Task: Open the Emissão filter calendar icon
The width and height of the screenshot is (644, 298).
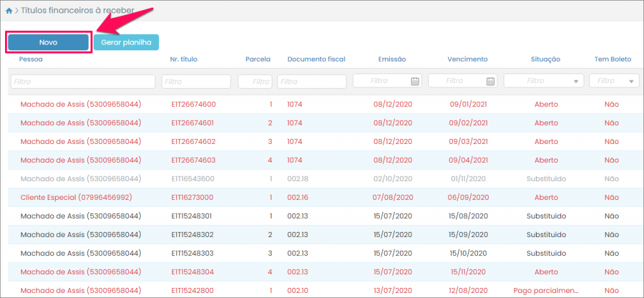Action: [414, 81]
